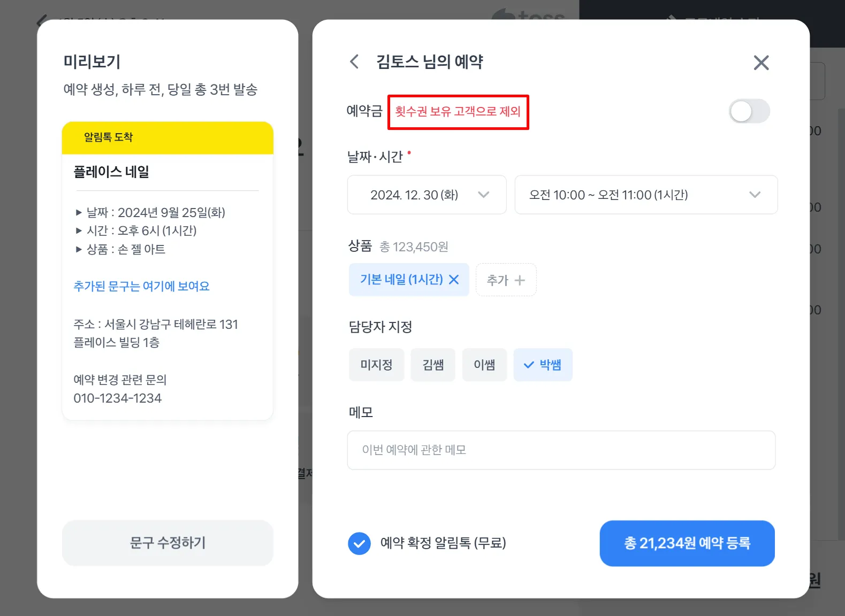Image resolution: width=845 pixels, height=616 pixels.
Task: Click the chevron icon in the date selector
Action: [483, 195]
